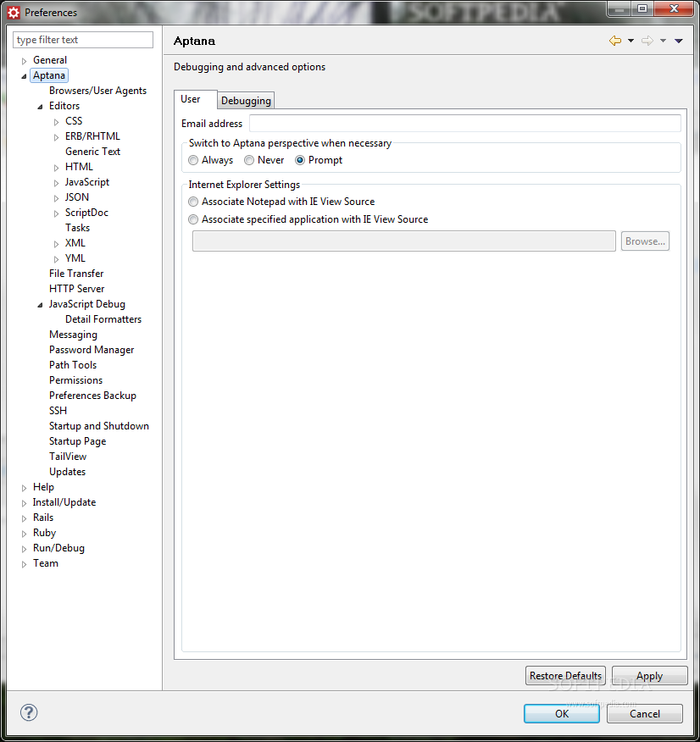This screenshot has width=700, height=742.
Task: Expand the HTML editor node
Action: [56, 168]
